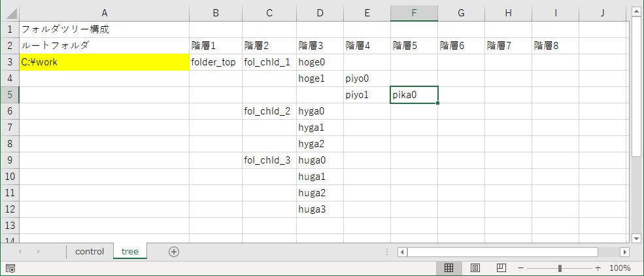Image resolution: width=644 pixels, height=276 pixels.
Task: Add a new sheet with plus icon
Action: pyautogui.click(x=174, y=252)
